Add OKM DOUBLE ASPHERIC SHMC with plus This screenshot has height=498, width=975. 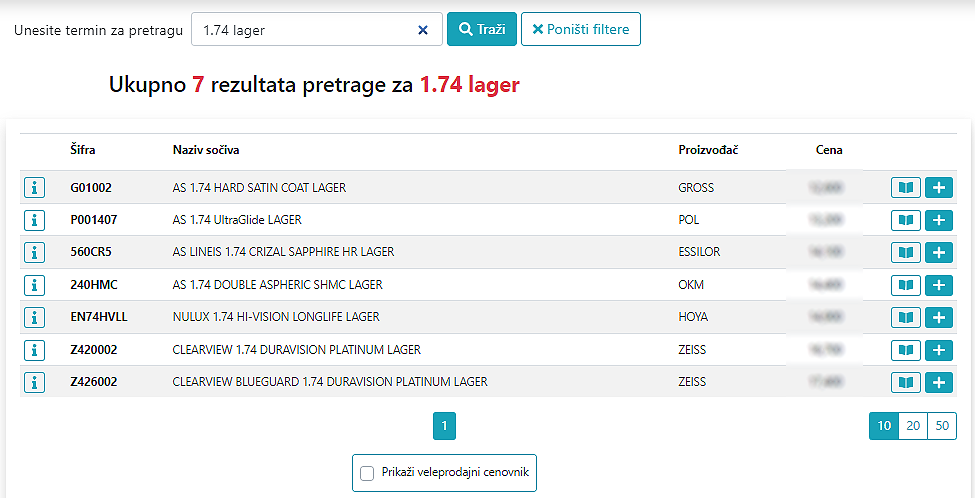[x=938, y=285]
